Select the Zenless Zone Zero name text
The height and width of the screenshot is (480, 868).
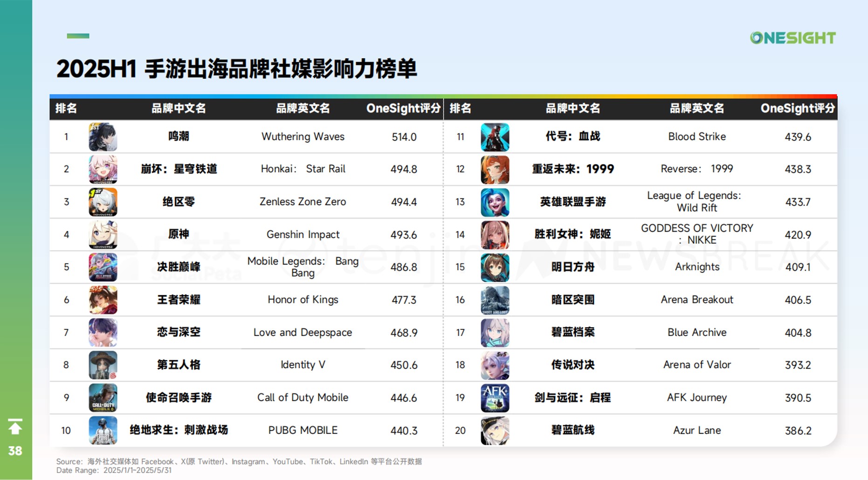tap(303, 202)
